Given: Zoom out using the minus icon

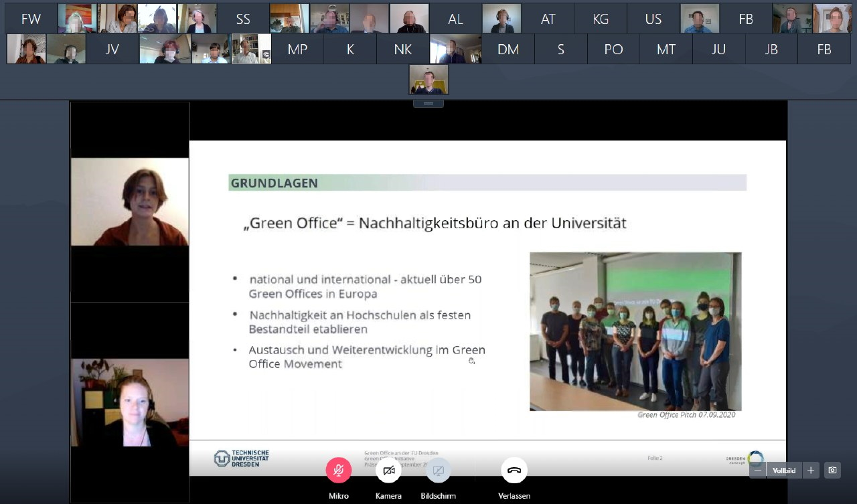Looking at the screenshot, I should pyautogui.click(x=757, y=471).
